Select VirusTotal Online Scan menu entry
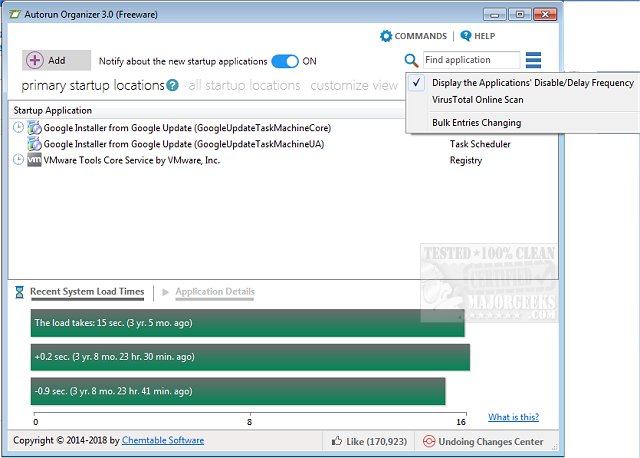Viewport: 640px width, 458px height. [477, 100]
